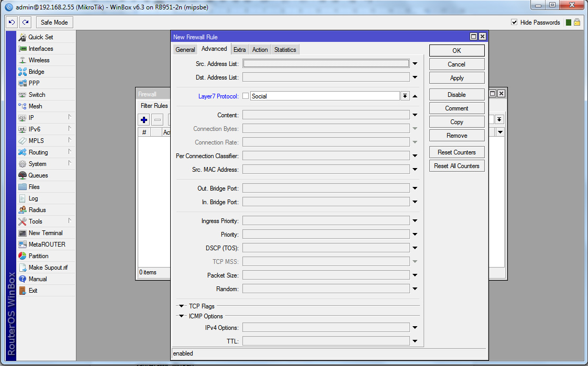Expand ICMP Options section
This screenshot has height=366, width=588.
(x=182, y=316)
